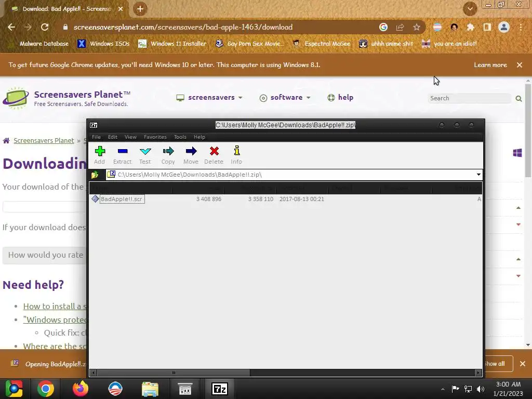
Task: Reload the Chrome page
Action: coord(45,27)
